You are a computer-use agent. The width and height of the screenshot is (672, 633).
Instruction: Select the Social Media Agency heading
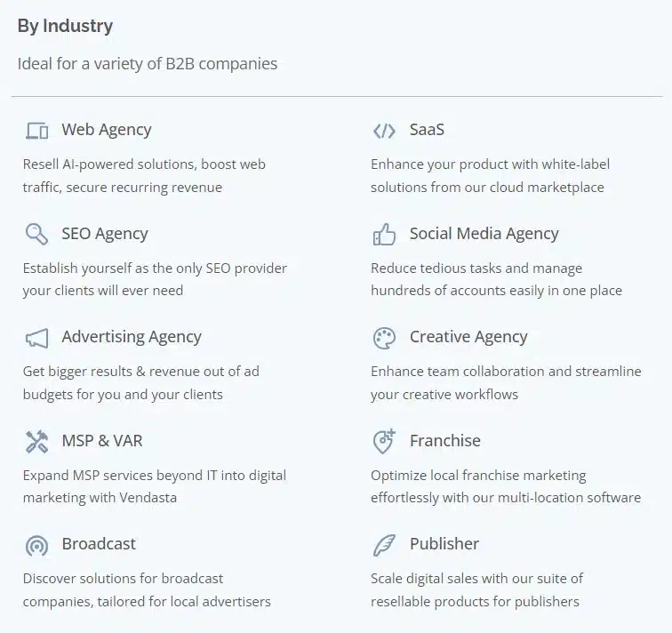tap(484, 234)
